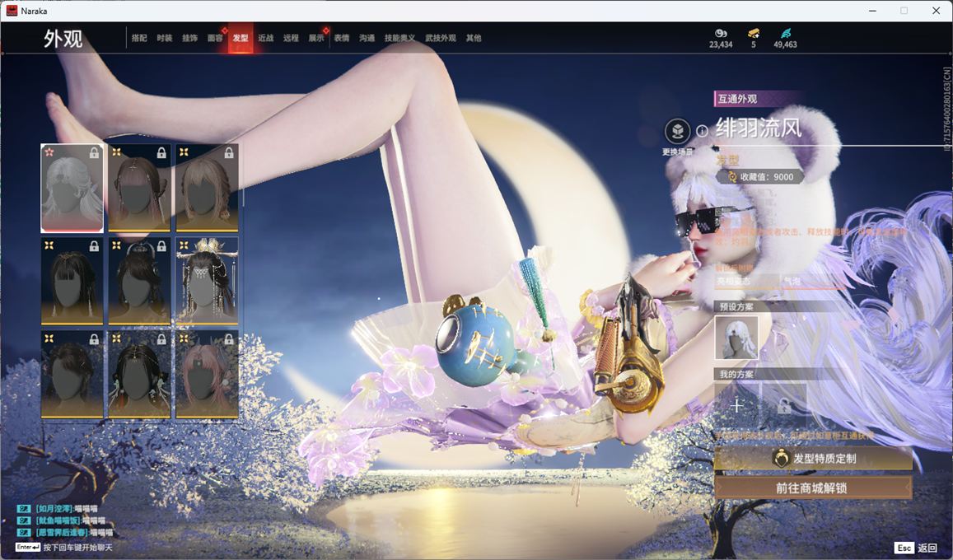Image resolution: width=953 pixels, height=560 pixels.
Task: Add a new scheme with the plus icon
Action: pyautogui.click(x=736, y=405)
